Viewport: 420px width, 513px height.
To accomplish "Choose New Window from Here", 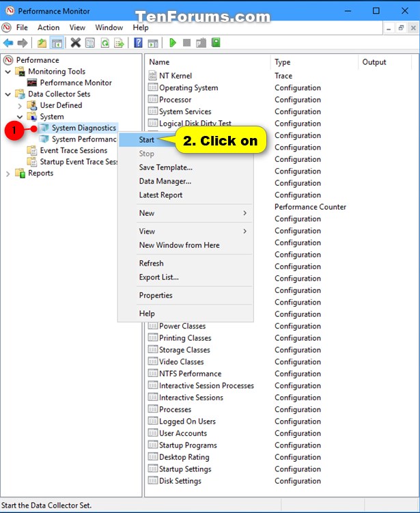I will (x=186, y=245).
